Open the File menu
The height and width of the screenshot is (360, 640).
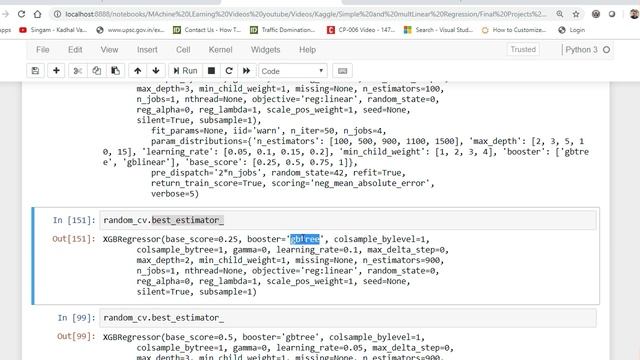point(42,50)
